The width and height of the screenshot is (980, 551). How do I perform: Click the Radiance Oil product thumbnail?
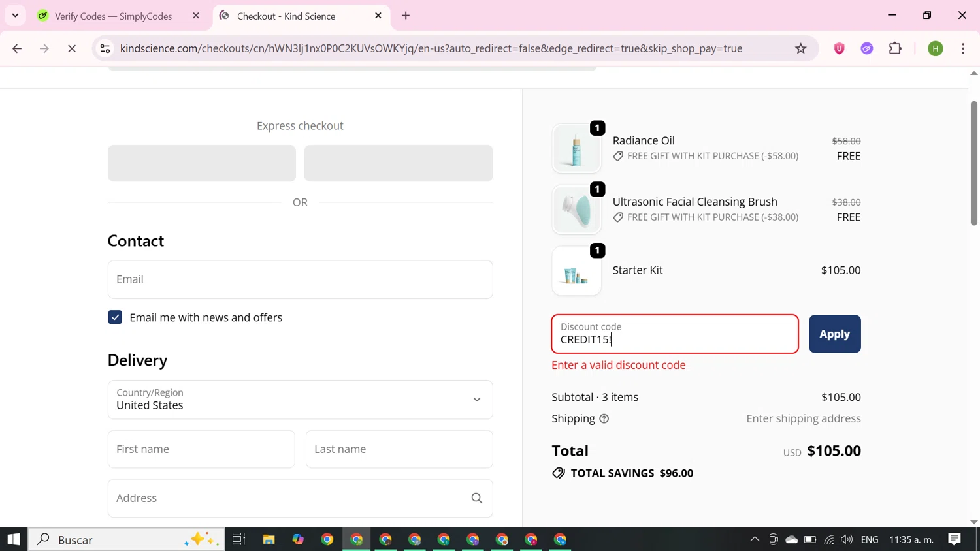[576, 149]
